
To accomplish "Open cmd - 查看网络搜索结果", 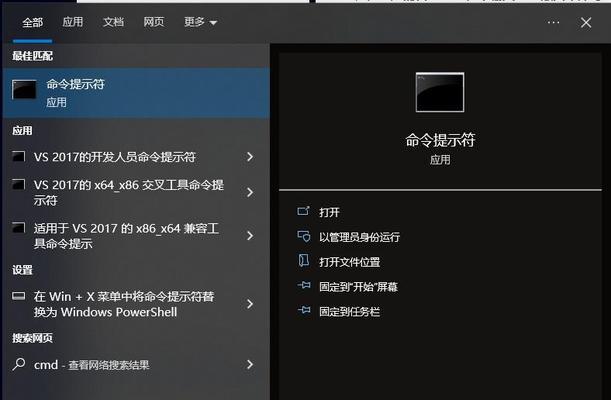I will pos(92,365).
